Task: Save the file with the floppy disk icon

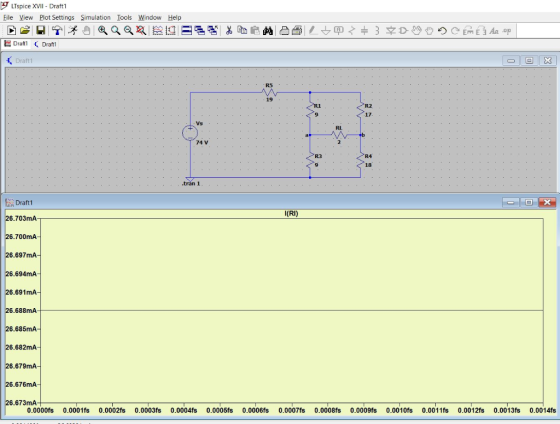Action: click(40, 31)
